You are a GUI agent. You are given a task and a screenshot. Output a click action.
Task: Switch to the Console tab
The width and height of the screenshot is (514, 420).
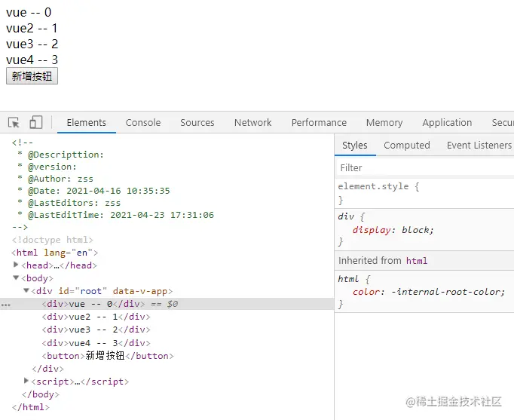pos(143,123)
